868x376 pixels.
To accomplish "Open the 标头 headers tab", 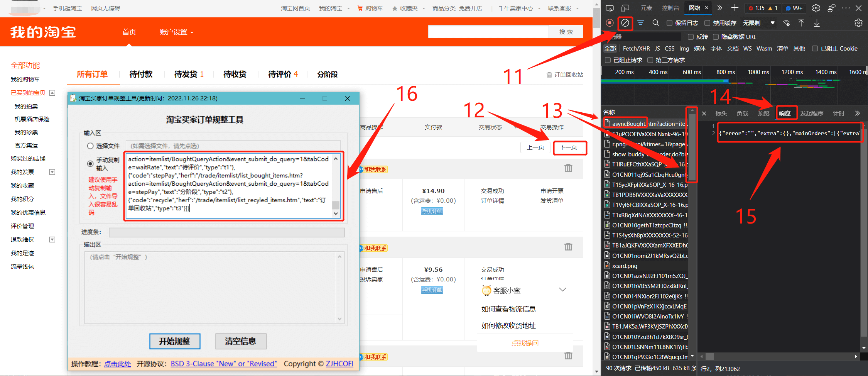I will tap(721, 113).
